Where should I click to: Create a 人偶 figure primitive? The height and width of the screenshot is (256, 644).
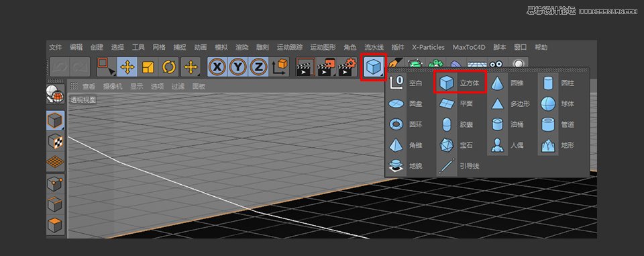click(x=508, y=145)
